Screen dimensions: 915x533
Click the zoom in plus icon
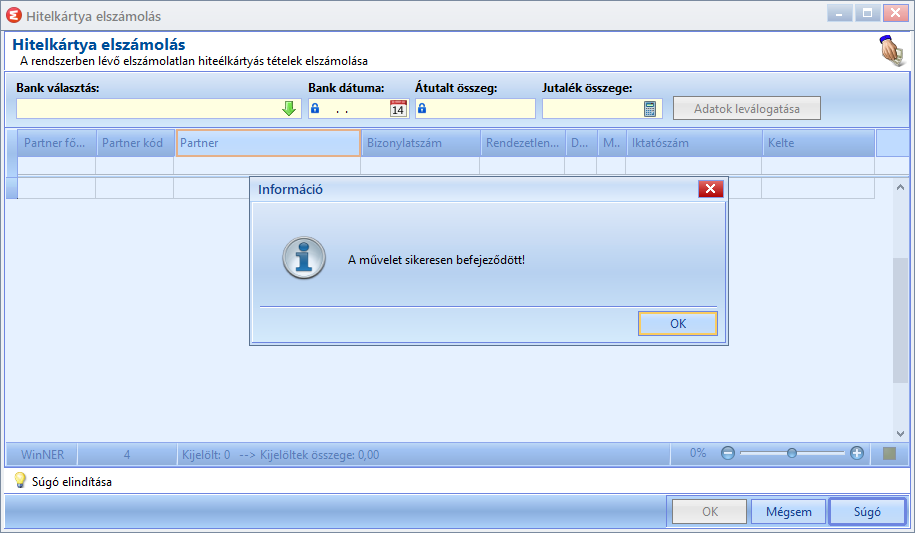pyautogui.click(x=857, y=453)
